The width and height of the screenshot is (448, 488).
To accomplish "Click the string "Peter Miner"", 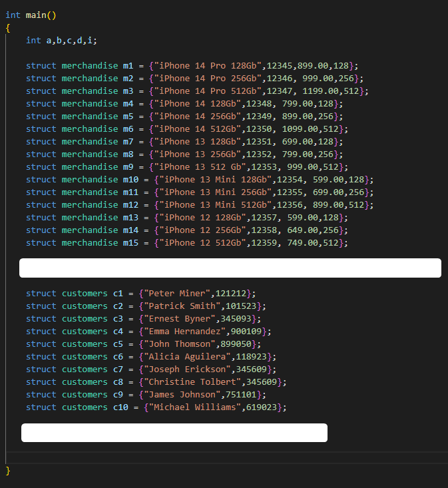I will point(177,294).
